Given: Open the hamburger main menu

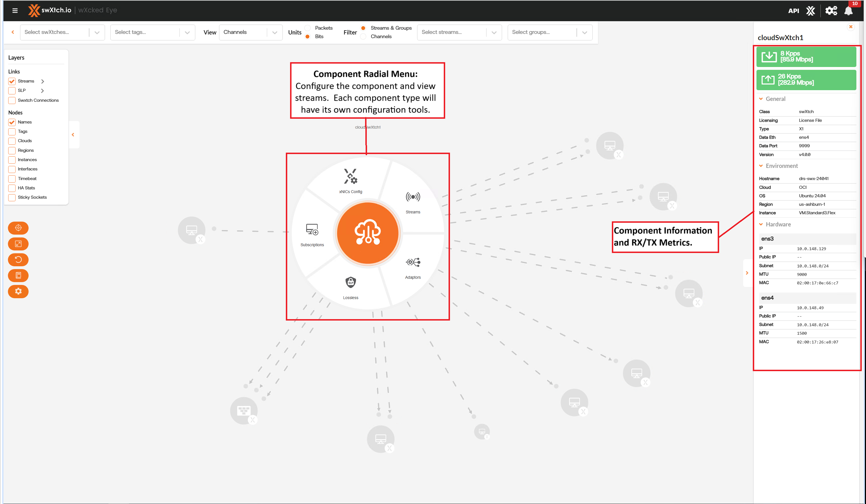Looking at the screenshot, I should tap(15, 10).
